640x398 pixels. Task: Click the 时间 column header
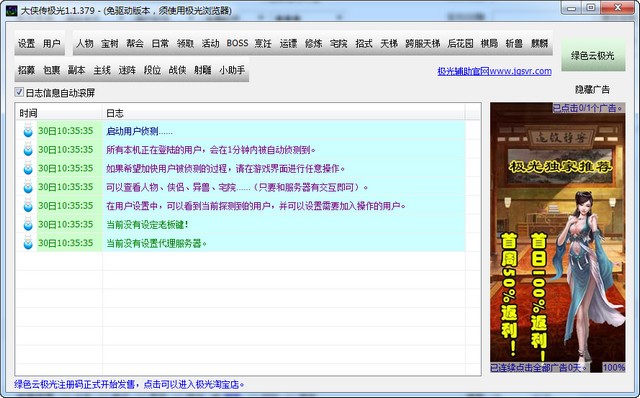(59, 113)
